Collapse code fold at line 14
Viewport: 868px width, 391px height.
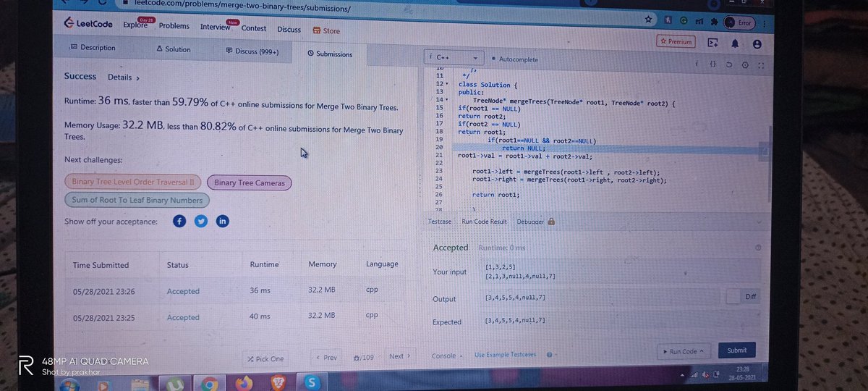[x=447, y=100]
